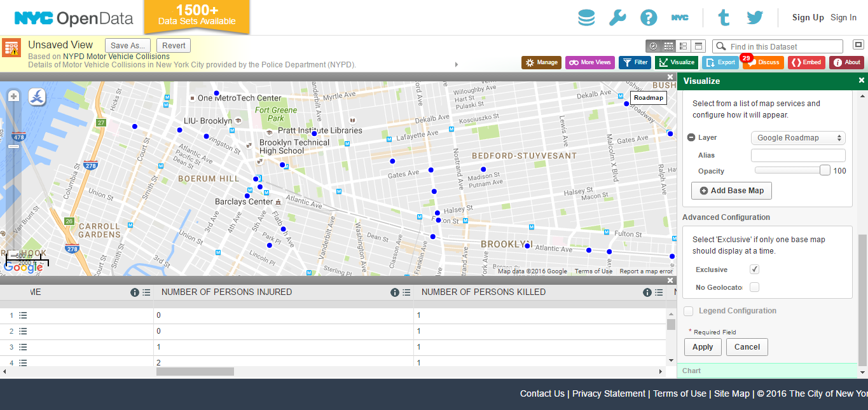Open the Visualize tab button

676,62
